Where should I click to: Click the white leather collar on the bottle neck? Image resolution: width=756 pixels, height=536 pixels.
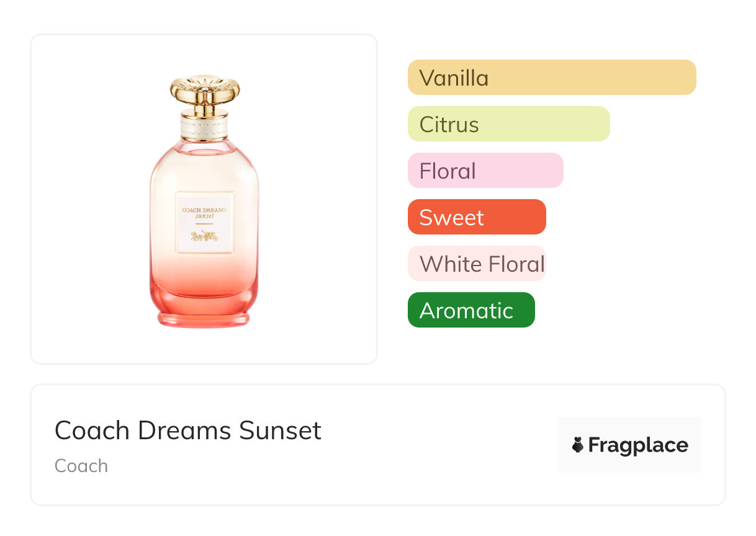tap(205, 128)
